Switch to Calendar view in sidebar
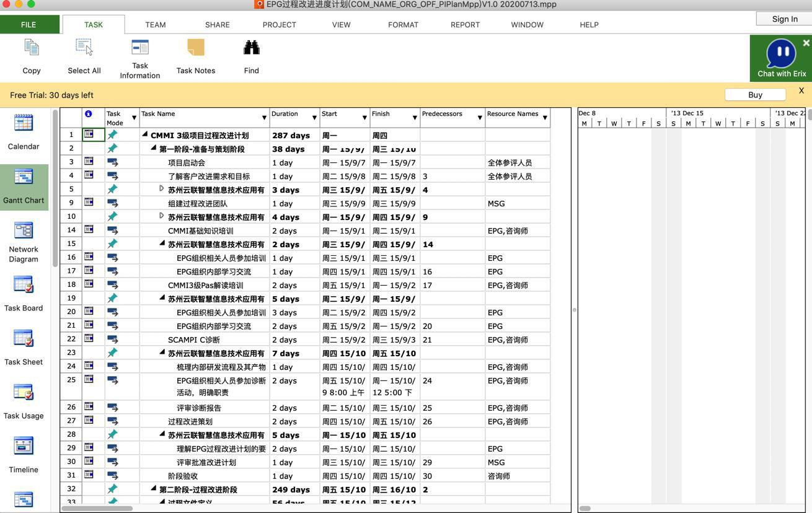This screenshot has width=812, height=513. pyautogui.click(x=24, y=132)
